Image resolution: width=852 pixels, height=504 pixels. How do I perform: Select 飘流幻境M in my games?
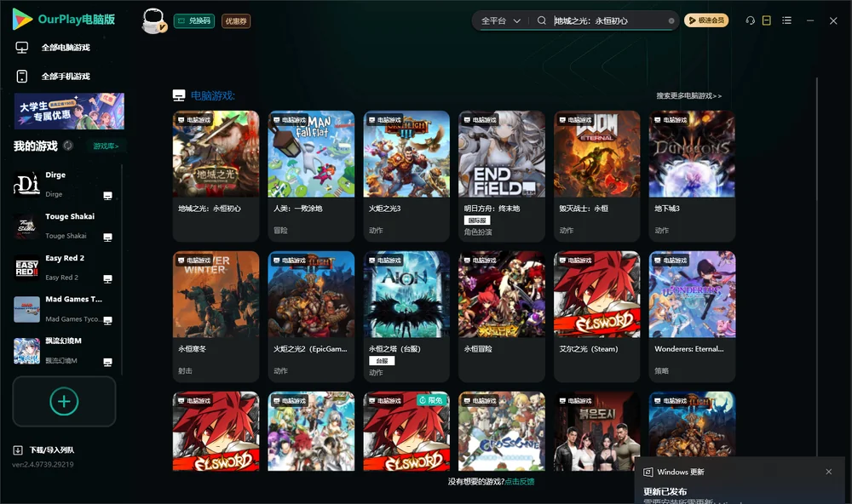pos(64,351)
